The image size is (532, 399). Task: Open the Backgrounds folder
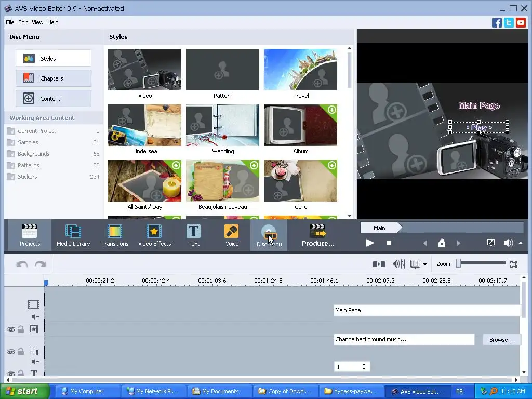(53, 154)
